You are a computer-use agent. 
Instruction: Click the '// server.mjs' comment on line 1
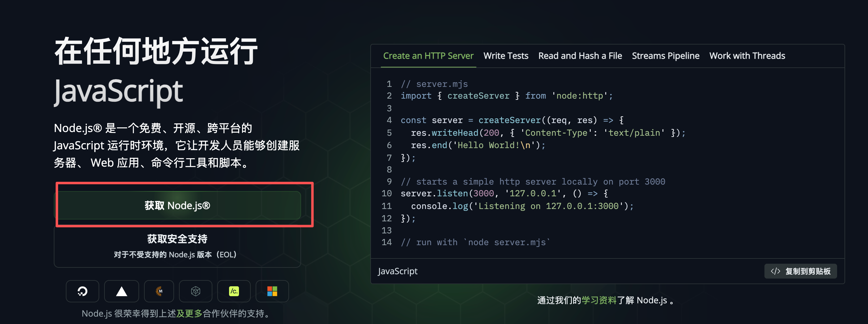(x=434, y=84)
